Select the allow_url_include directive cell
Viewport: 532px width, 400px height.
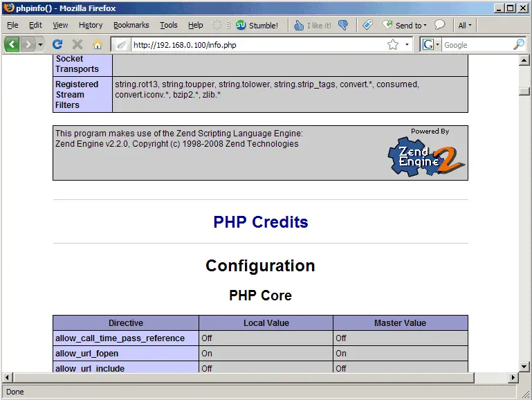tap(126, 367)
